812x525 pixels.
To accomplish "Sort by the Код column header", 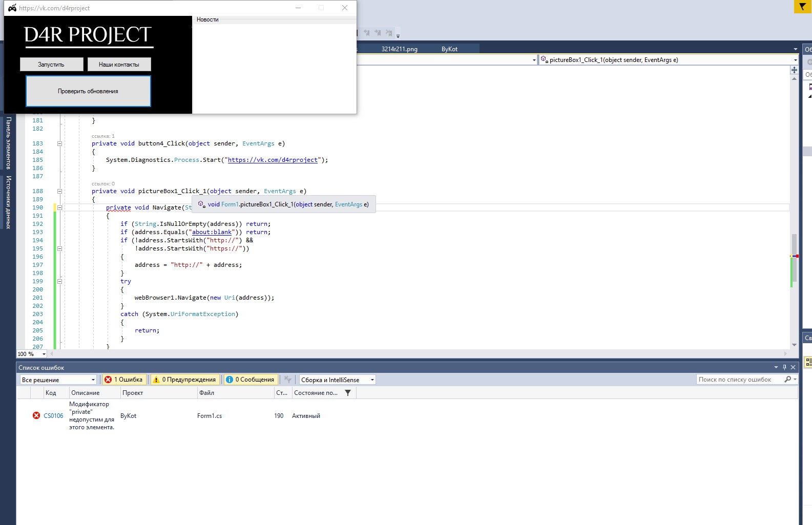I will pos(50,393).
